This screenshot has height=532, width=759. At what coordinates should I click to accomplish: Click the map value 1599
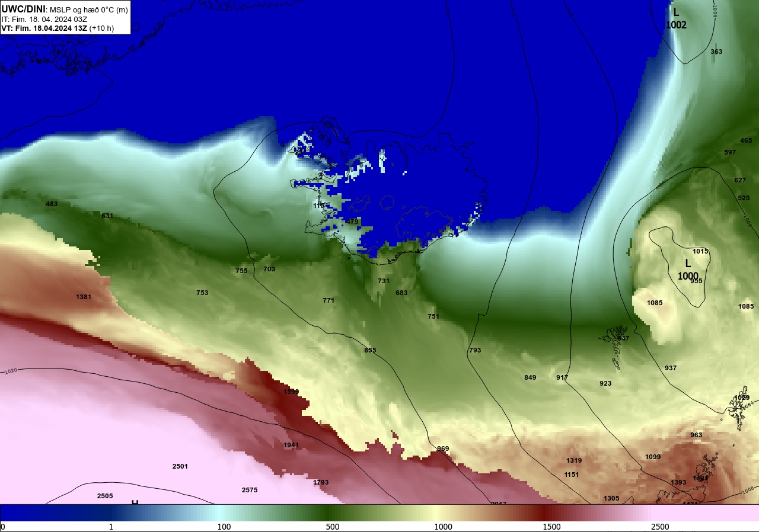291,392
